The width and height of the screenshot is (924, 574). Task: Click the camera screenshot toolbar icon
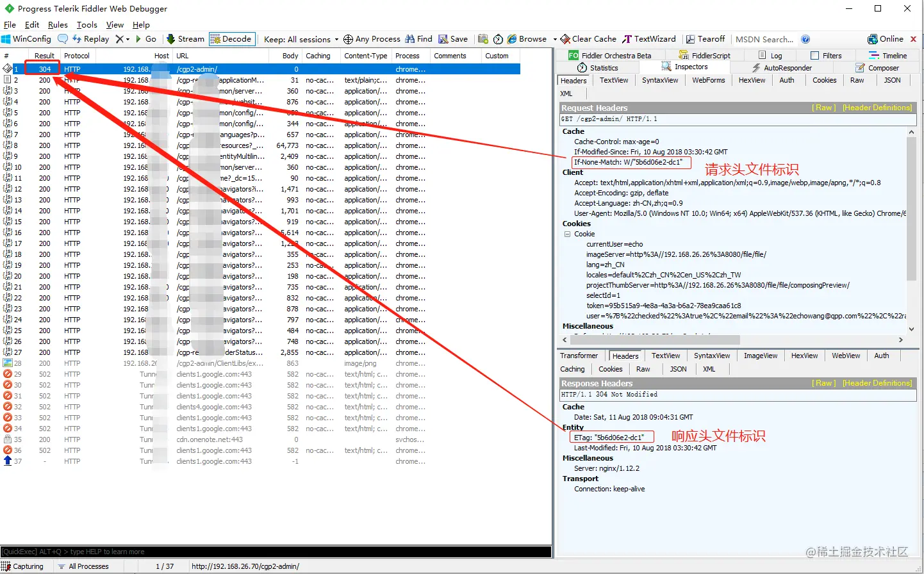pos(483,39)
